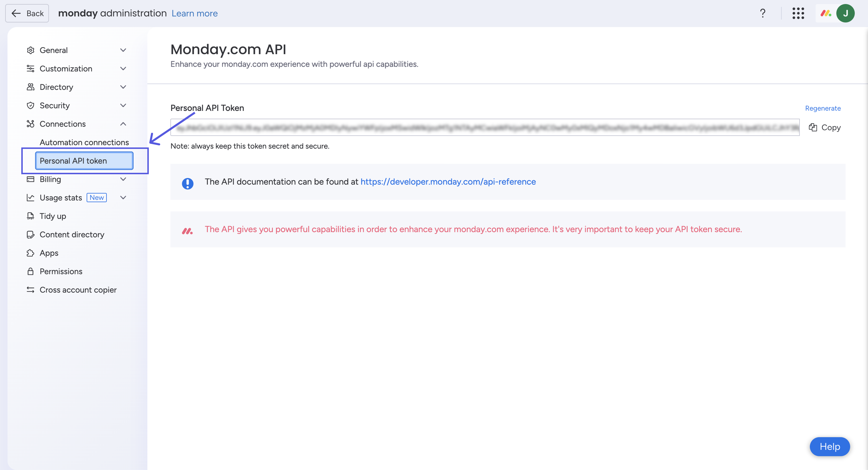Click the user avatar J icon
The height and width of the screenshot is (470, 868).
coord(845,14)
